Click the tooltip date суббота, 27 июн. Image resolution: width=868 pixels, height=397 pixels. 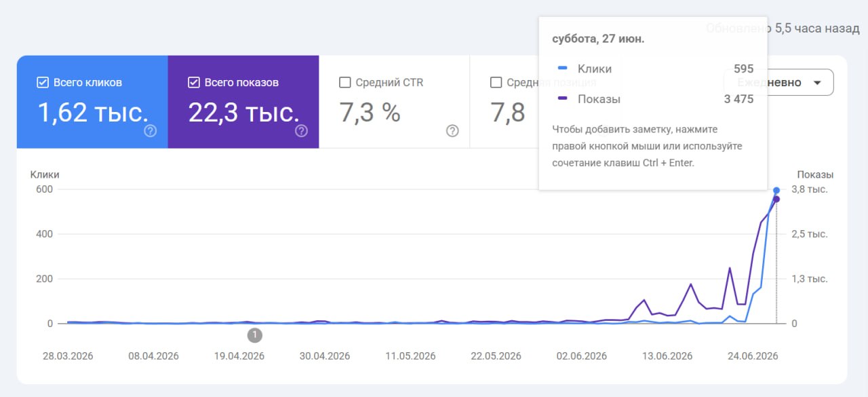598,39
